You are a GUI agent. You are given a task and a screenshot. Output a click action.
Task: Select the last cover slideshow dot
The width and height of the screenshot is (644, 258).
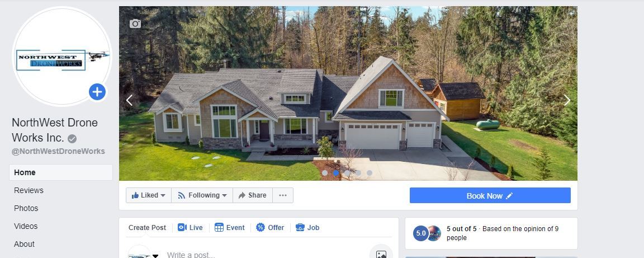tap(369, 173)
